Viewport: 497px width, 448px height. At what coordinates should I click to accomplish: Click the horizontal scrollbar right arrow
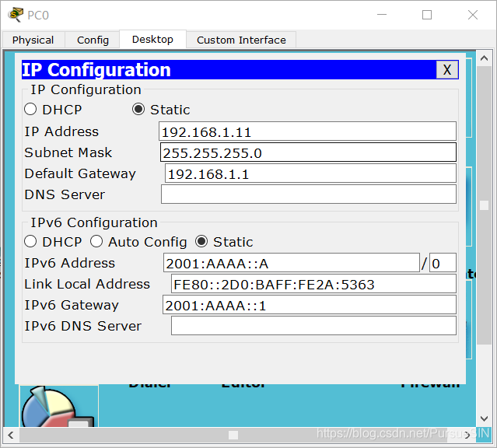coord(468,435)
